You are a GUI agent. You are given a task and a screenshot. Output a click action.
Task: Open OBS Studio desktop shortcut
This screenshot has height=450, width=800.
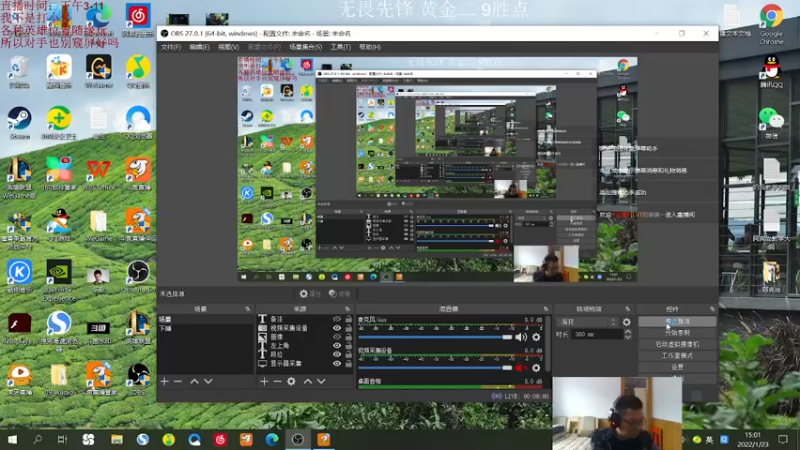138,276
